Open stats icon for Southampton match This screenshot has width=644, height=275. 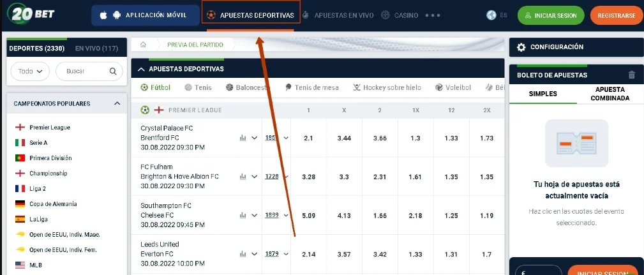point(243,215)
